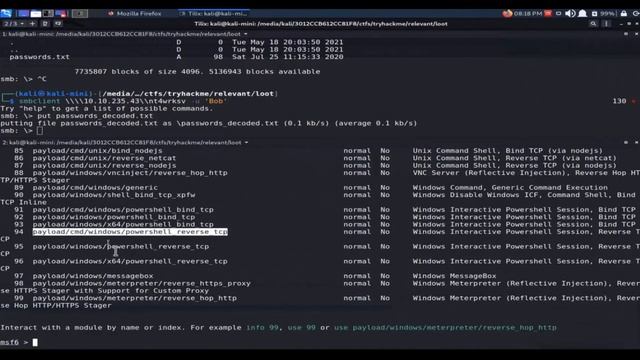This screenshot has width=640, height=360.
Task: Click the 'info 99' example command text
Action: click(x=262, y=328)
